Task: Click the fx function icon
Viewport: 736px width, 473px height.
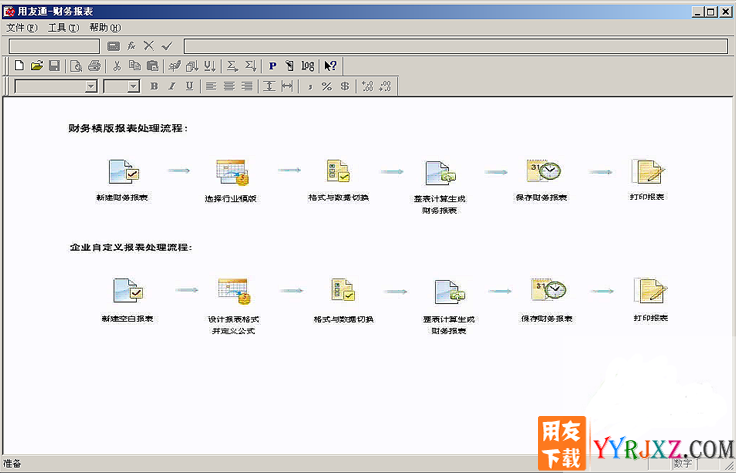Action: [x=131, y=46]
